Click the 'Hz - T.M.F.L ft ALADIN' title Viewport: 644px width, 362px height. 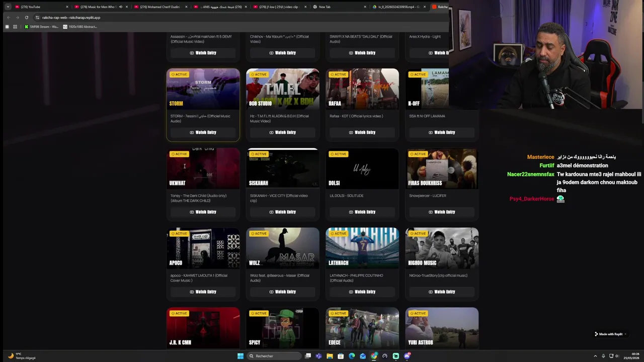tap(279, 119)
